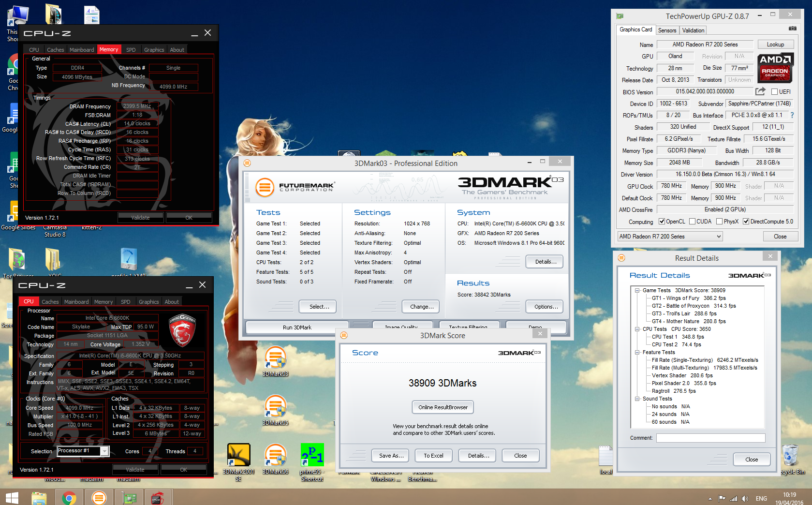The height and width of the screenshot is (505, 812).
Task: Click the Futuremark logo in 3DMark03 window
Action: point(295,187)
